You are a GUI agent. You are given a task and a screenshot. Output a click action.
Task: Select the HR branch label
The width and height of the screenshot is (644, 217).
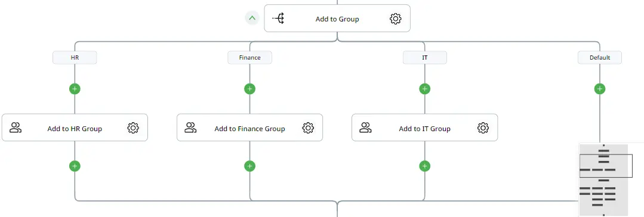click(75, 57)
